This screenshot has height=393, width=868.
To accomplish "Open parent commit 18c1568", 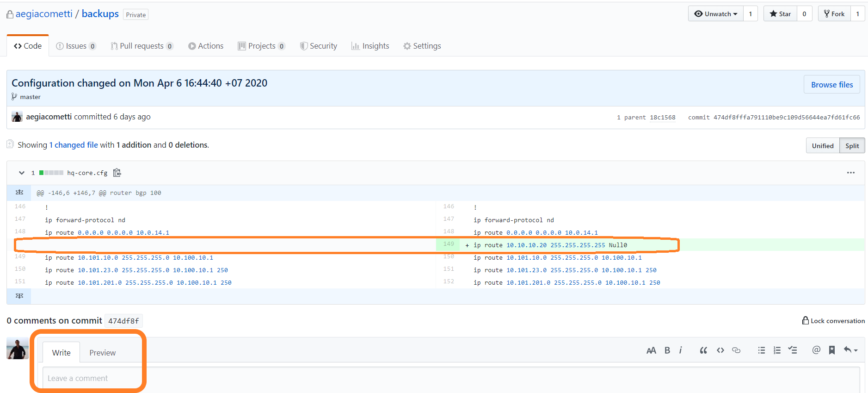I will [662, 117].
